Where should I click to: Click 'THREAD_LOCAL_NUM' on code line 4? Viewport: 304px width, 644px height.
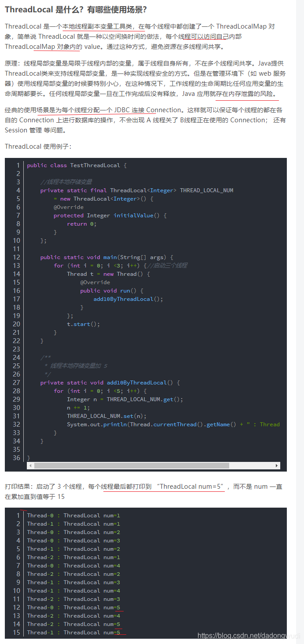click(x=206, y=190)
